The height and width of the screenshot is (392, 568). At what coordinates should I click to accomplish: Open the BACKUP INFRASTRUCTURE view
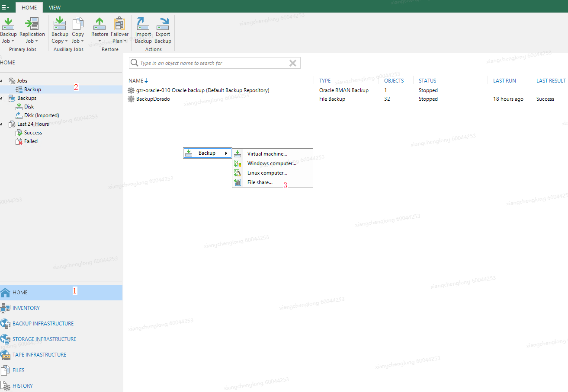43,323
